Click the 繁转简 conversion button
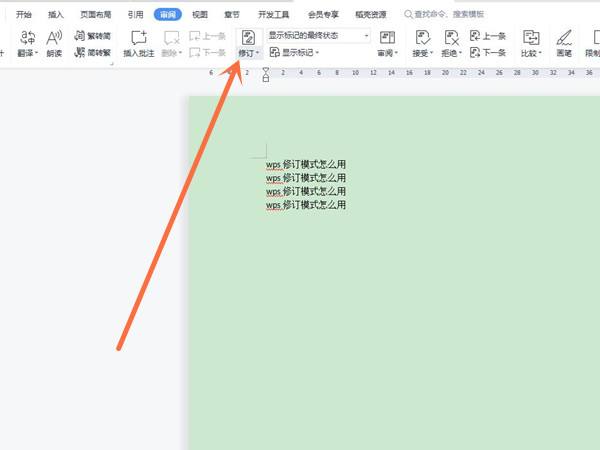The height and width of the screenshot is (450, 600). [93, 36]
